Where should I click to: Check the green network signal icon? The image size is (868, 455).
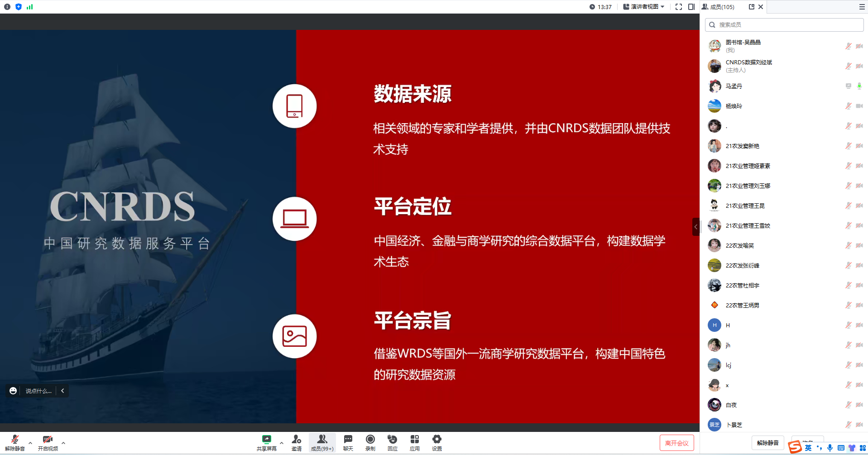[x=30, y=7]
